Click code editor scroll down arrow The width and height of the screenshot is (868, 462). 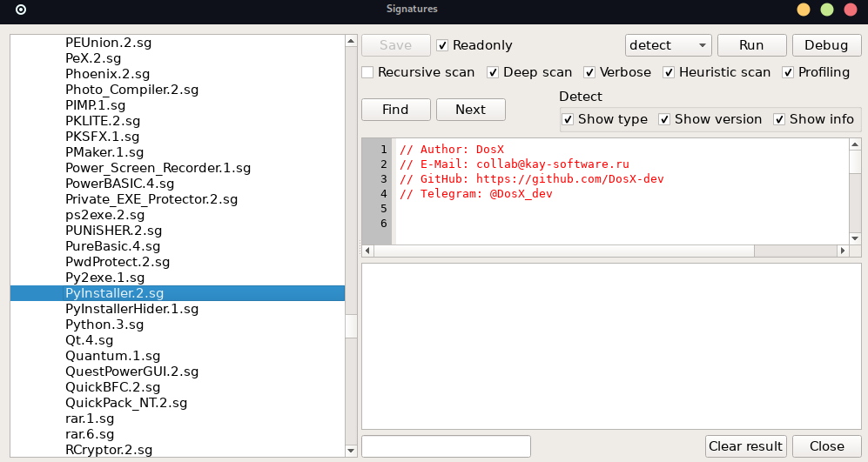(x=855, y=238)
